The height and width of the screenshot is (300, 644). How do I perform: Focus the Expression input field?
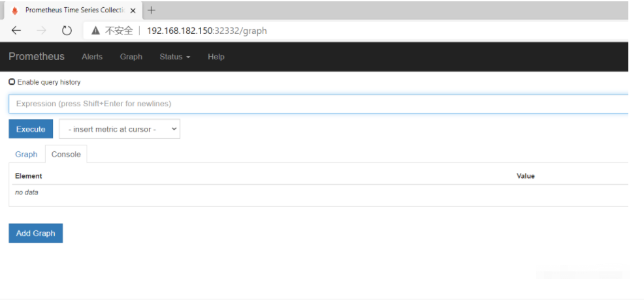point(318,104)
